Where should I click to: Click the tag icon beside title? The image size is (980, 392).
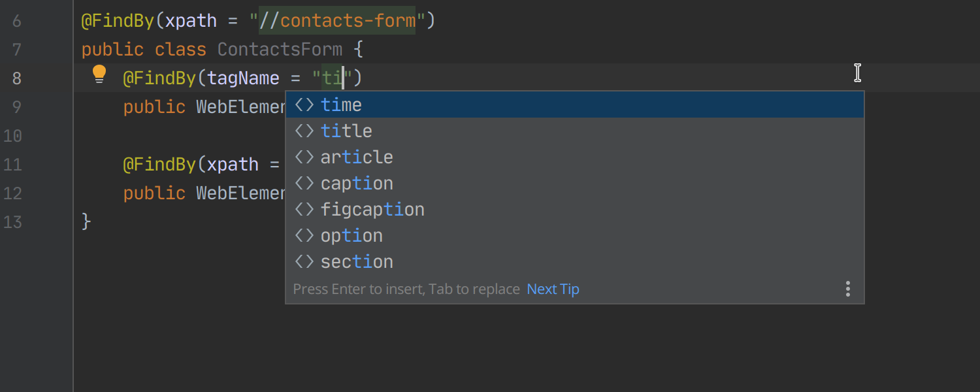(x=304, y=131)
